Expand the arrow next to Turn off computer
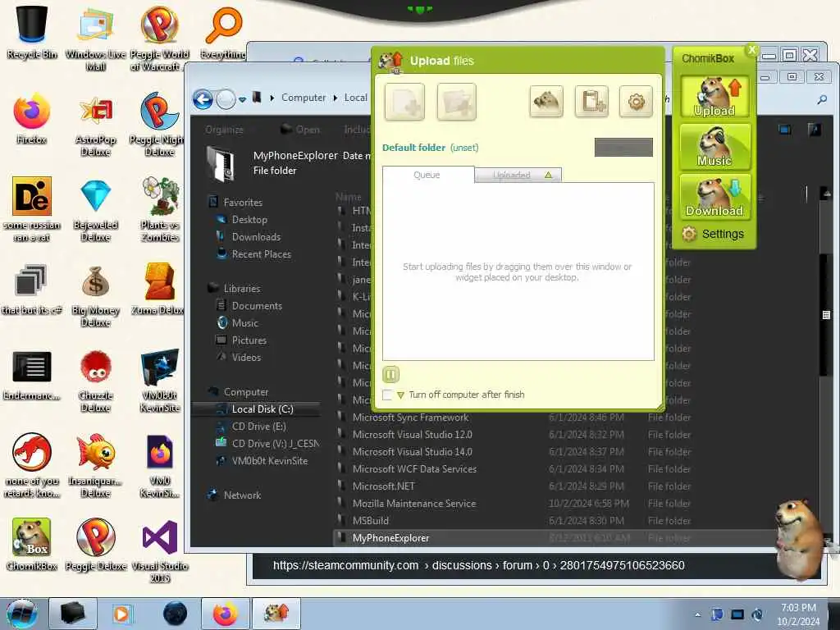The width and height of the screenshot is (840, 630). [400, 395]
